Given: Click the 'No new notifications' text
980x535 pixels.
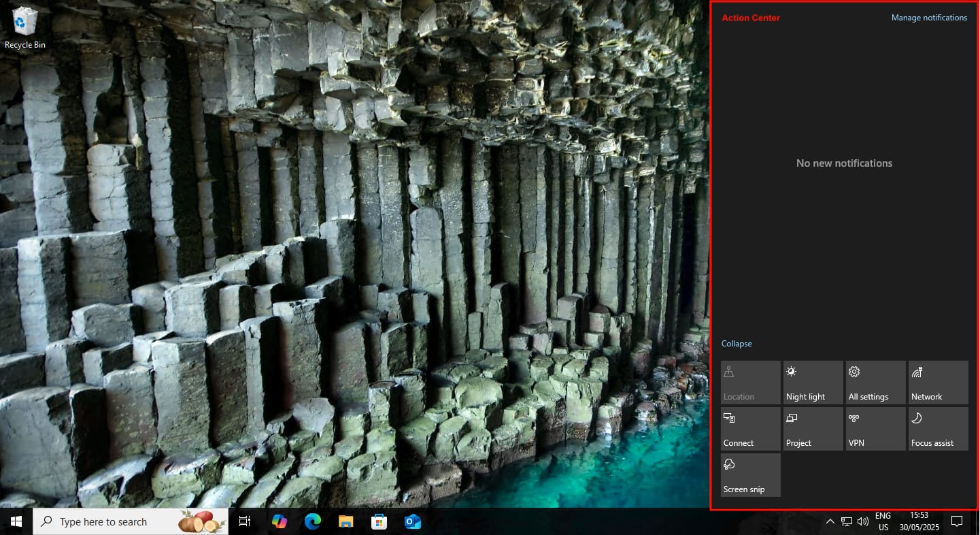Looking at the screenshot, I should (844, 163).
